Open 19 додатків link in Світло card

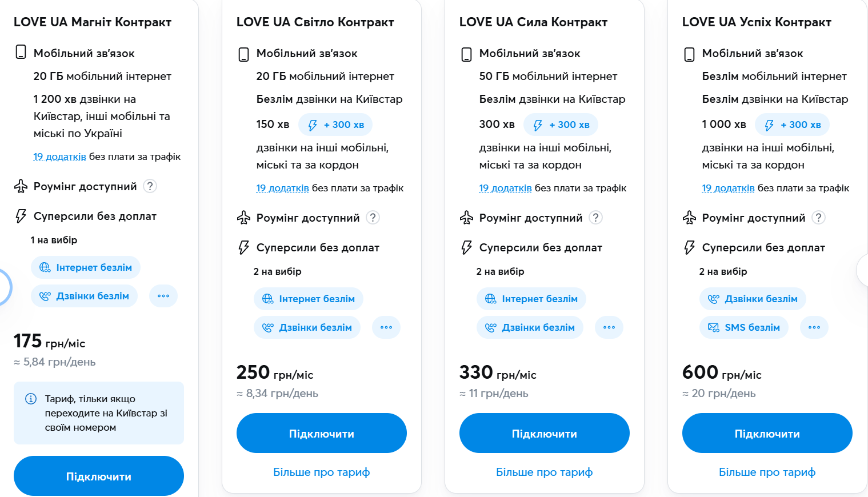[x=282, y=188]
